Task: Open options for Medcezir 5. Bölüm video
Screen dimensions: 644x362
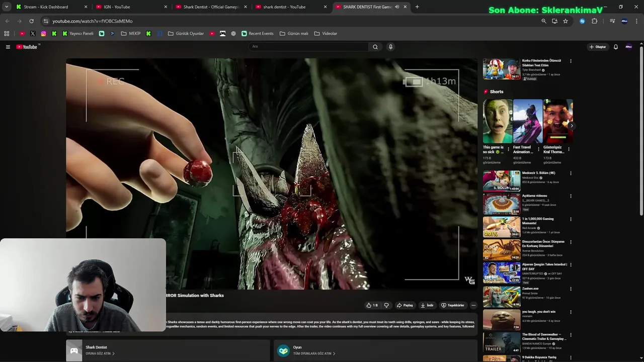Action: tap(571, 173)
